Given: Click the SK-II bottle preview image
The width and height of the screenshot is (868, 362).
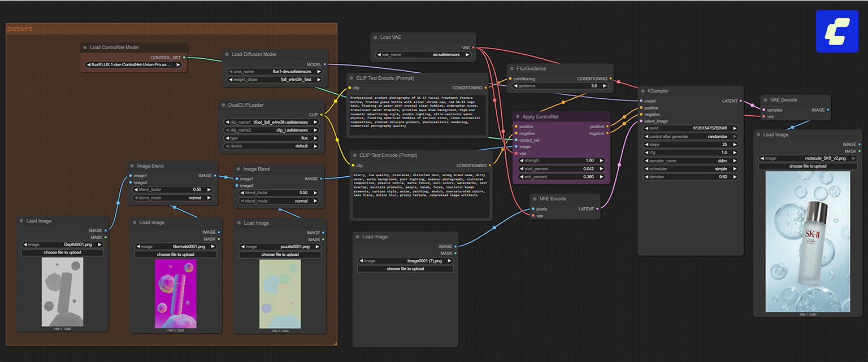Looking at the screenshot, I should click(808, 241).
